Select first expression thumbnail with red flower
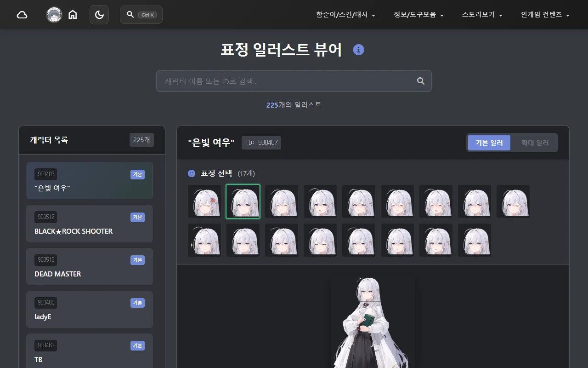588x368 pixels. coord(204,201)
